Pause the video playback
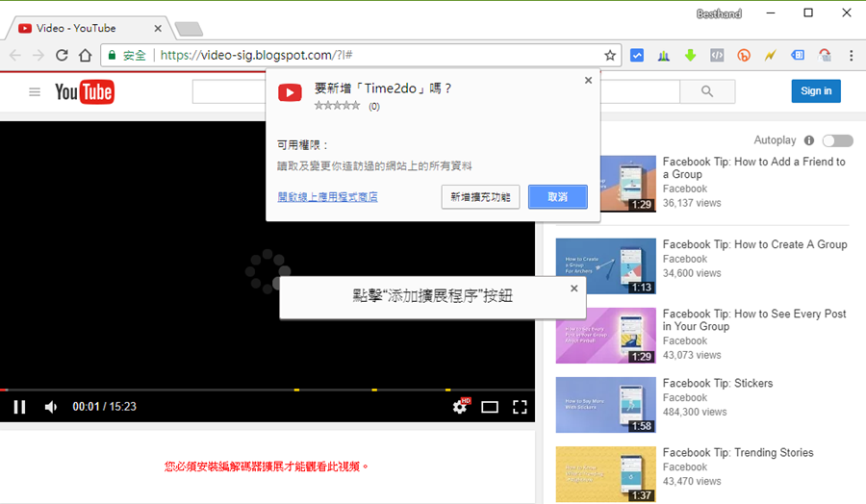The height and width of the screenshot is (504, 866). pos(19,407)
